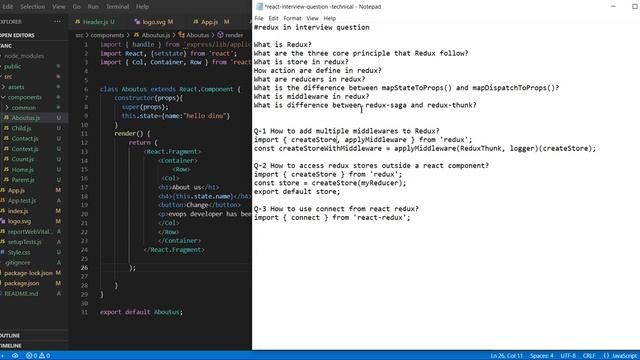Open Count.js in the file explorer
The height and width of the screenshot is (360, 640).
22,159
